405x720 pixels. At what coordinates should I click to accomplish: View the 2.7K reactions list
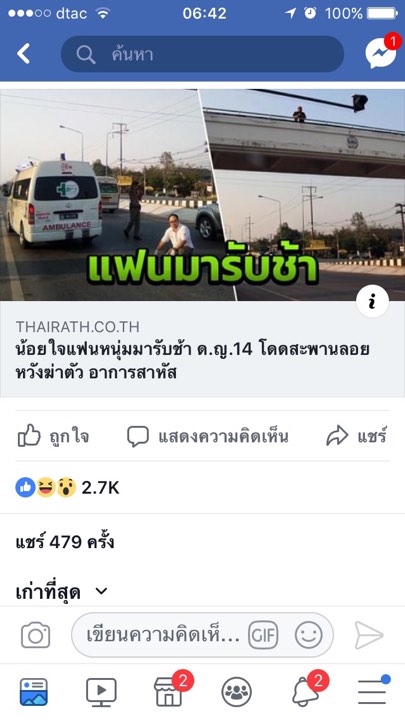point(68,488)
